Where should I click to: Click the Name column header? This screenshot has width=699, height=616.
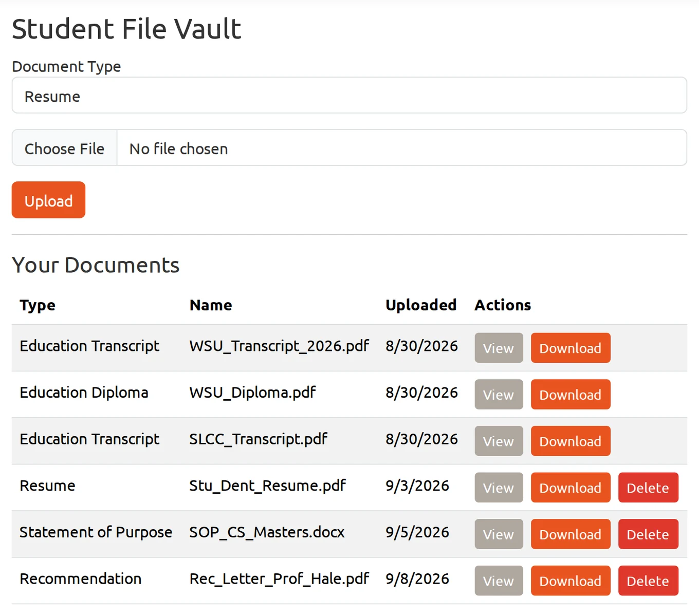[x=211, y=305]
